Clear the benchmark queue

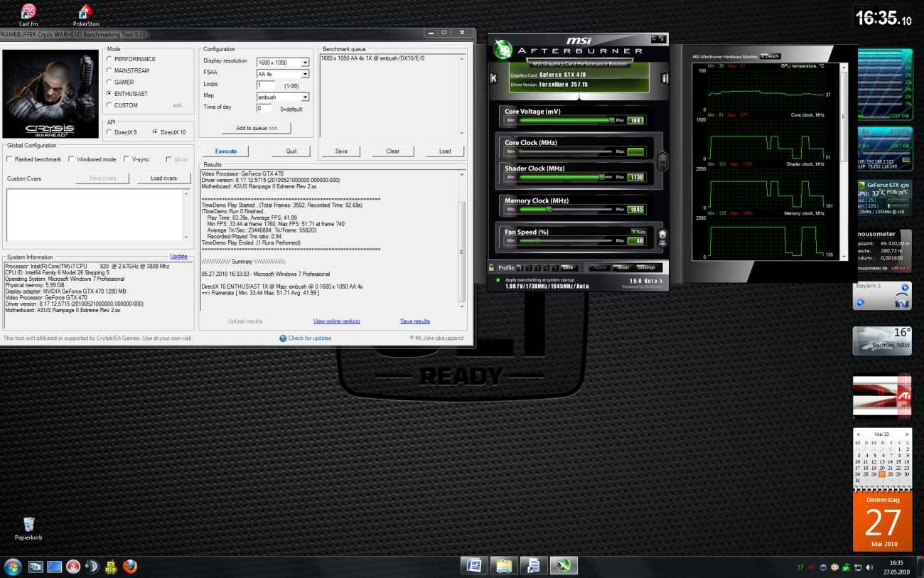[392, 151]
